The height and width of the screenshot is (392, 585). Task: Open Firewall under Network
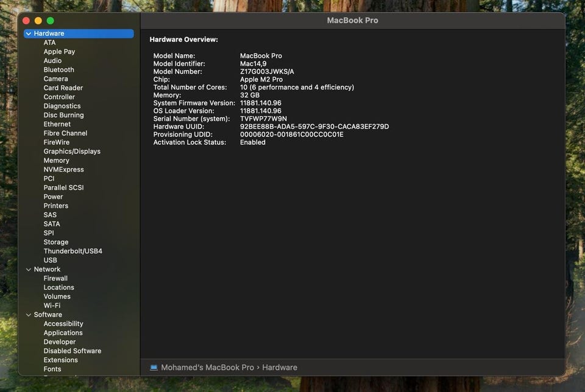coord(55,278)
